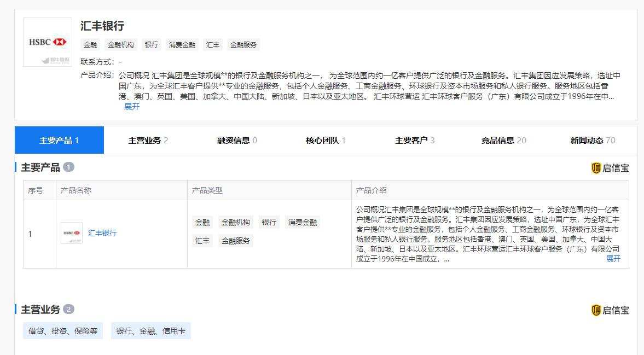This screenshot has width=644, height=355.
Task: Click the 银行 tag in the header
Action: pyautogui.click(x=151, y=45)
